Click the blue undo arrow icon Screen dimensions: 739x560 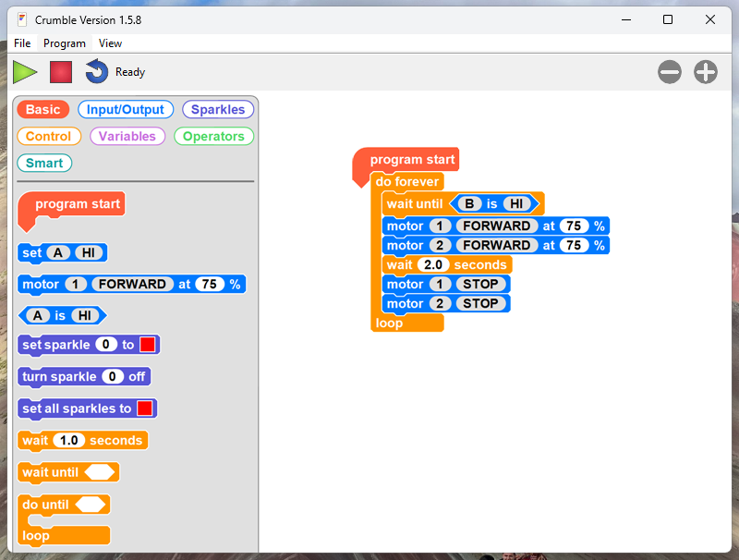pyautogui.click(x=96, y=71)
